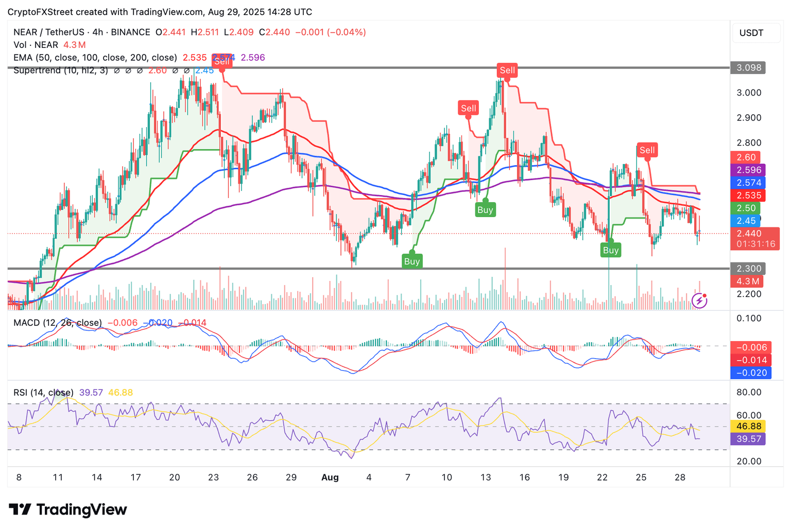
Task: Click the purple 2.596 EMA price tag
Action: click(x=748, y=170)
